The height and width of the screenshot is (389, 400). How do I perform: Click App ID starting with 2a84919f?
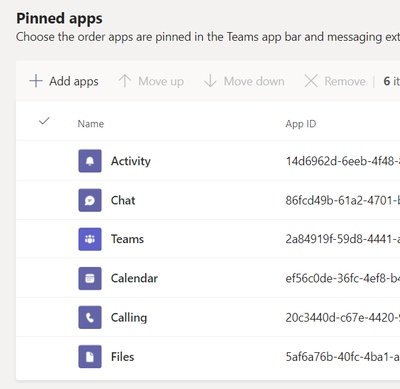tap(343, 239)
